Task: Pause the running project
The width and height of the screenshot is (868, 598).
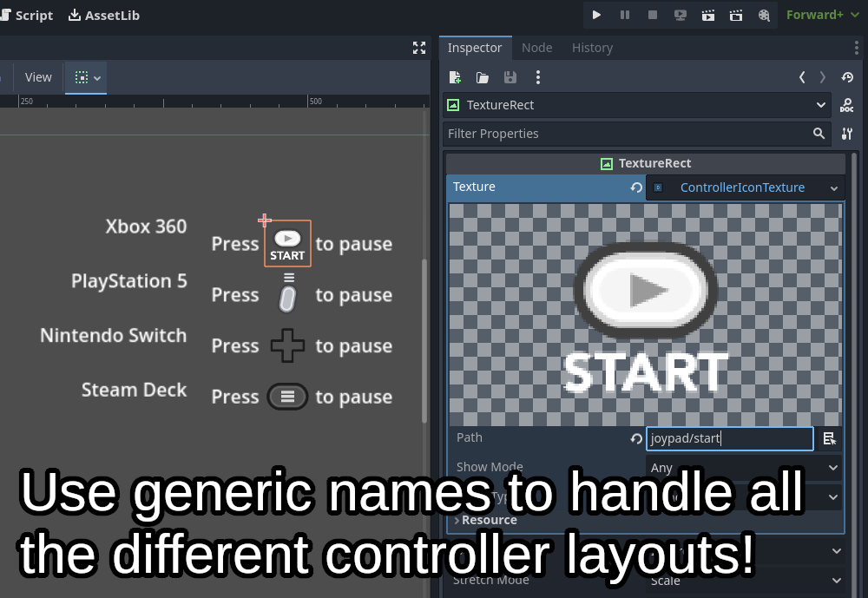Action: coord(624,15)
